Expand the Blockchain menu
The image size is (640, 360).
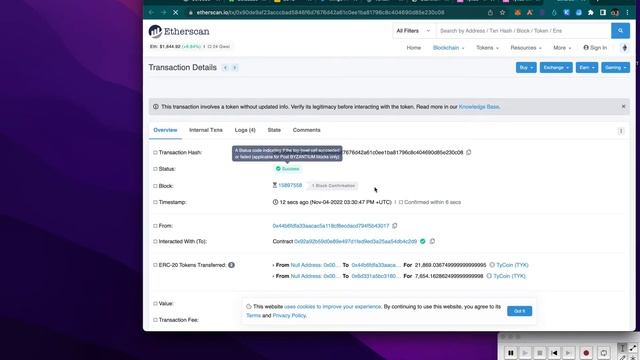click(x=448, y=48)
